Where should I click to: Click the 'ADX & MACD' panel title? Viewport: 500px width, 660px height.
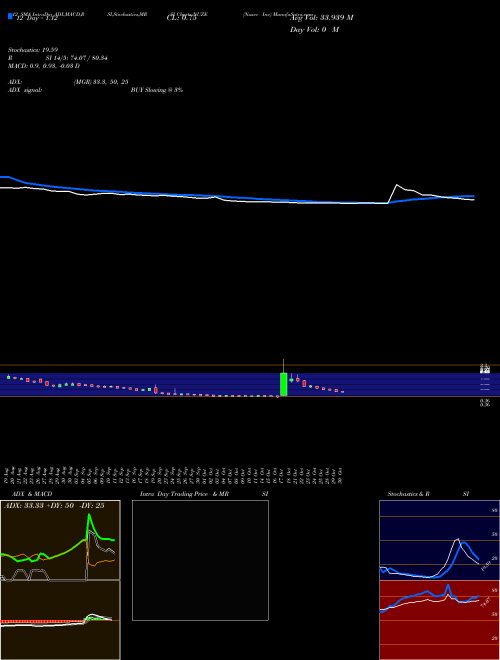pyautogui.click(x=32, y=494)
